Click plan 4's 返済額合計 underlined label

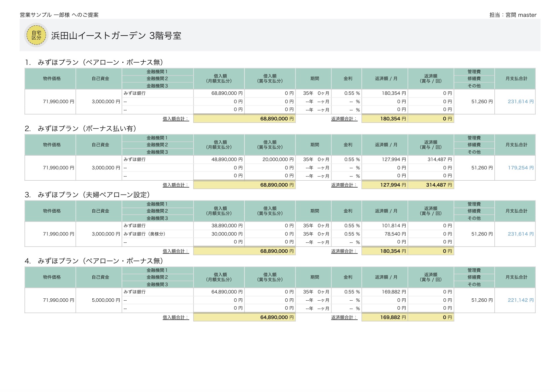coord(344,317)
